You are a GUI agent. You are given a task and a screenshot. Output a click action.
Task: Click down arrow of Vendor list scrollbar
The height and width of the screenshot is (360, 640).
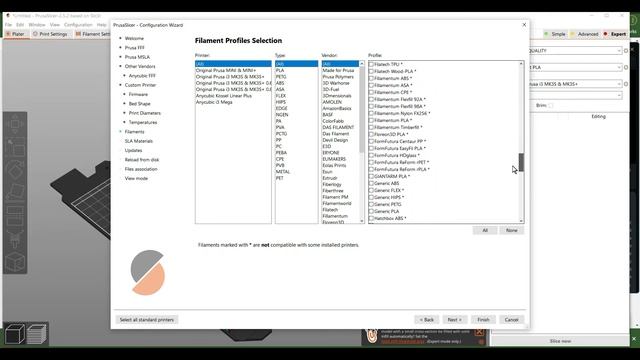tap(362, 221)
